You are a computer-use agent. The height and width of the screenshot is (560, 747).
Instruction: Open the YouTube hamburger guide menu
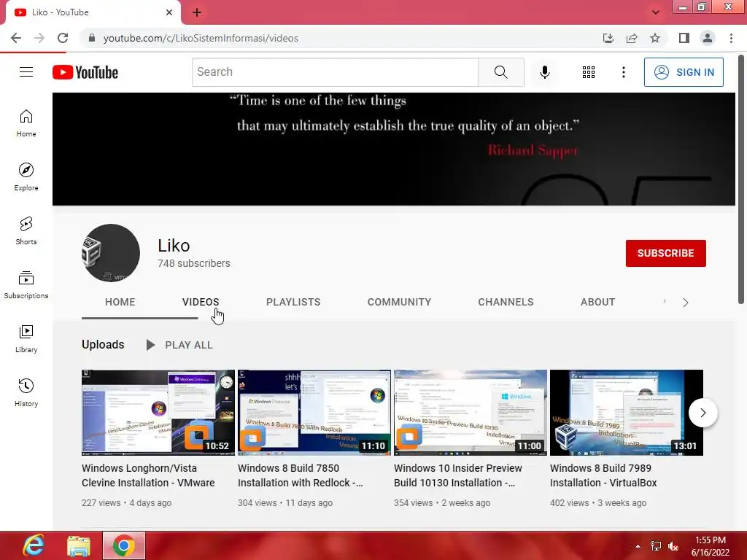tap(26, 72)
